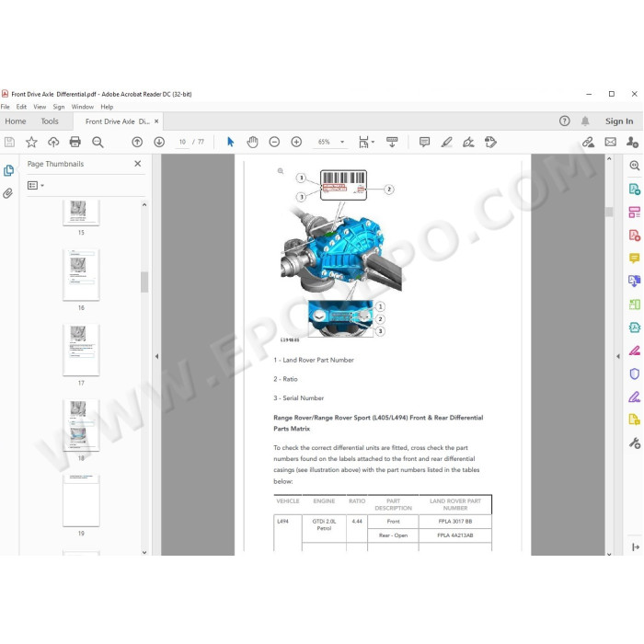
Task: Open the File menu
Action: click(5, 107)
